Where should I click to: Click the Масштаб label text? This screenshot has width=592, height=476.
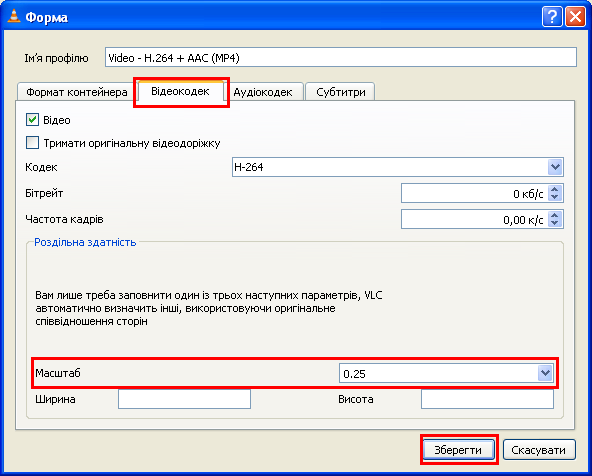point(58,373)
